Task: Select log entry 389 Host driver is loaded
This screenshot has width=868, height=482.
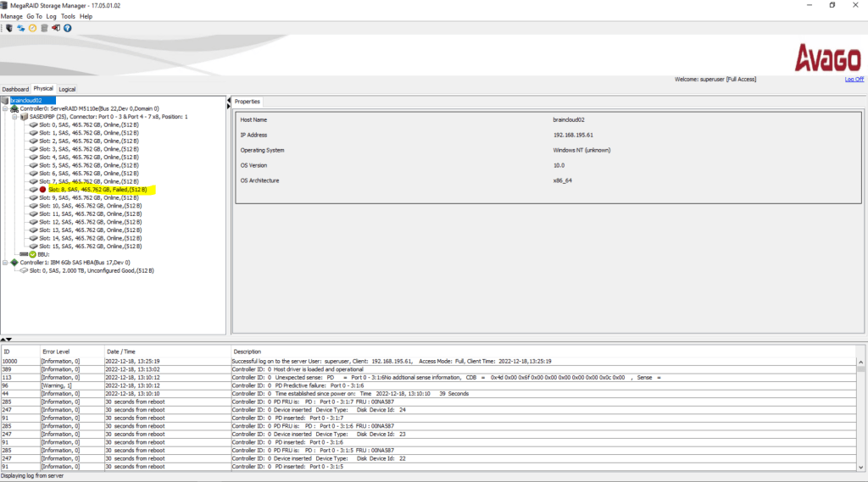Action: (429, 369)
